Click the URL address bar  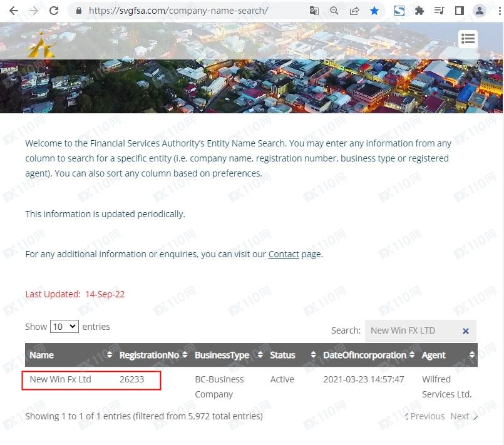188,11
